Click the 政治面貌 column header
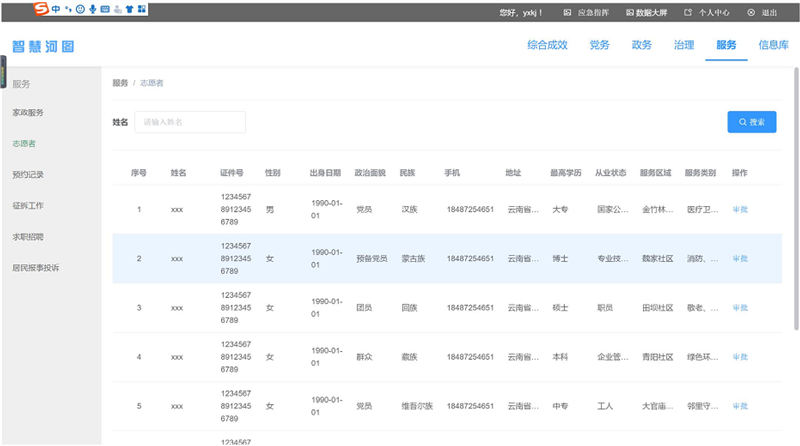 click(370, 173)
